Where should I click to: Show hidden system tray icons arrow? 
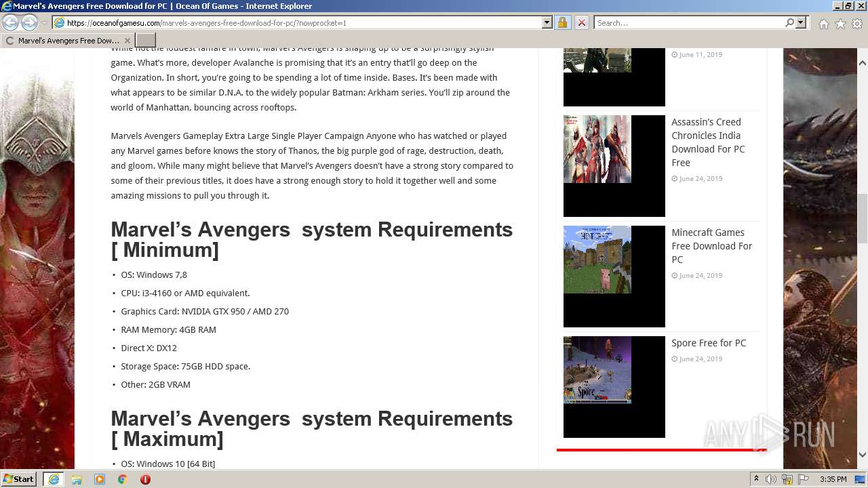point(756,479)
